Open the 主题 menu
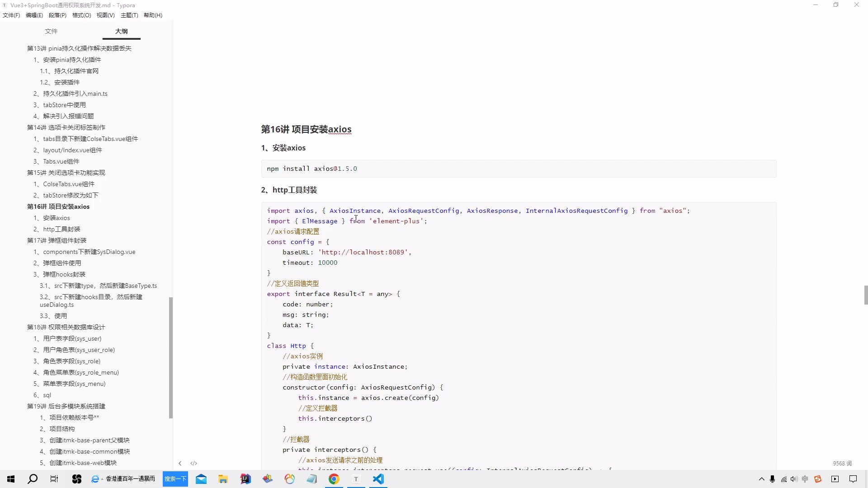868x488 pixels. (x=129, y=15)
